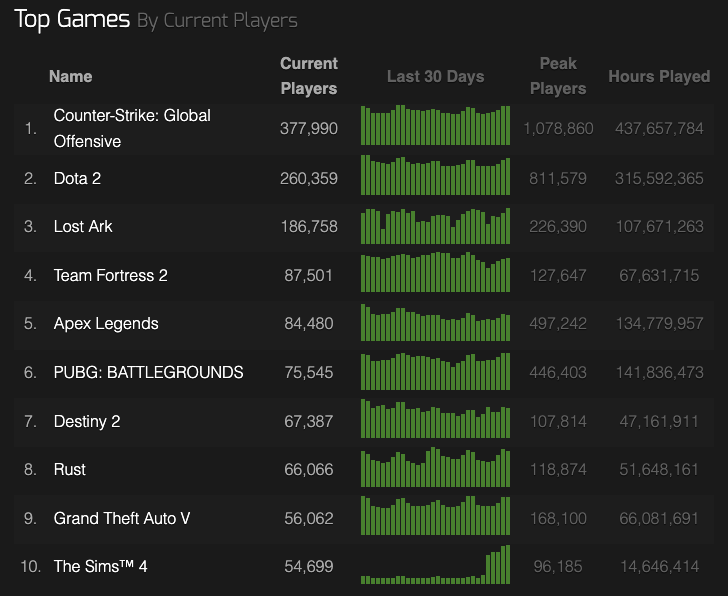Select peak players value 446,403

(x=558, y=372)
